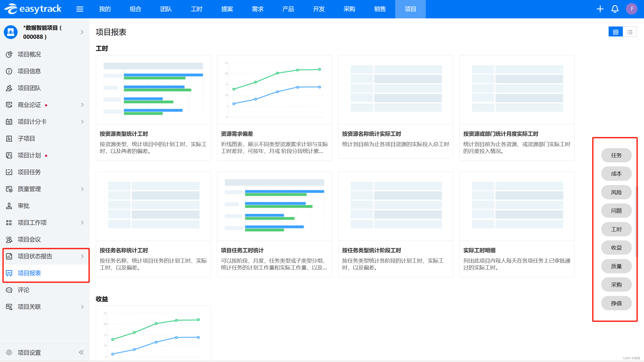Click 项目任务 checkbox icon
The image size is (644, 362).
(x=9, y=172)
